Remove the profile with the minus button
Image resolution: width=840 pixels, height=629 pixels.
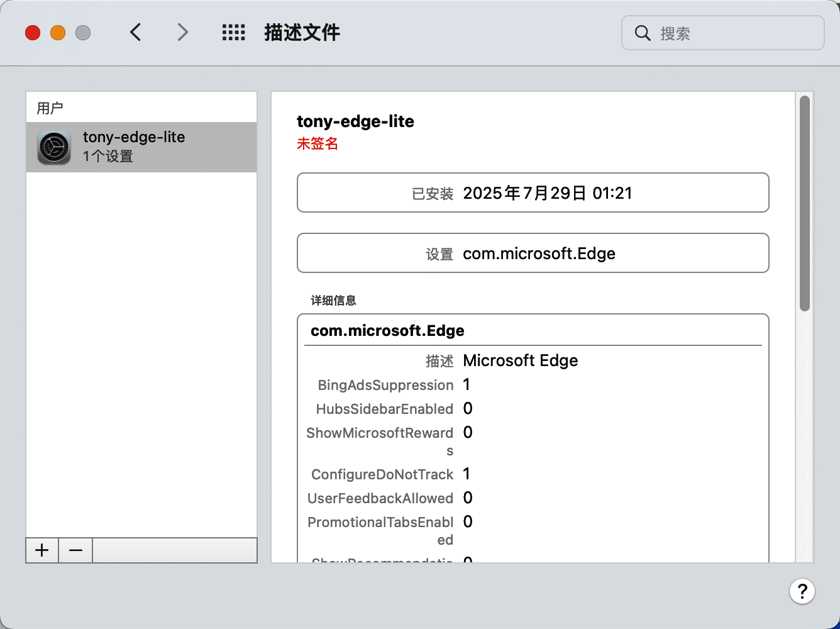(x=76, y=550)
